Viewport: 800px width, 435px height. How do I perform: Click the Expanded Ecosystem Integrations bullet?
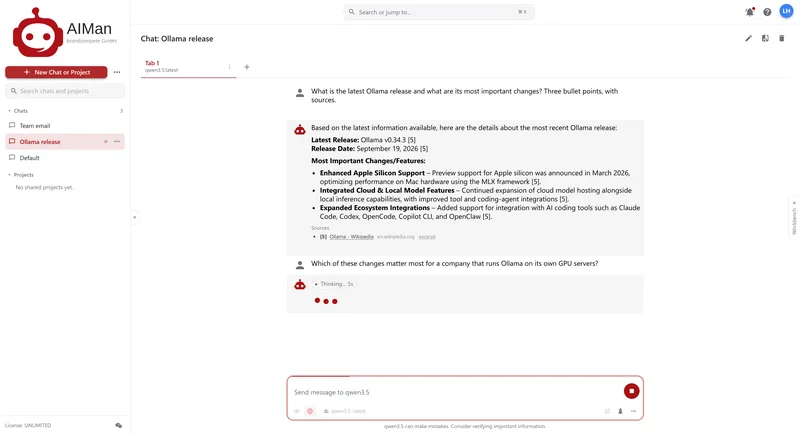[x=480, y=212]
